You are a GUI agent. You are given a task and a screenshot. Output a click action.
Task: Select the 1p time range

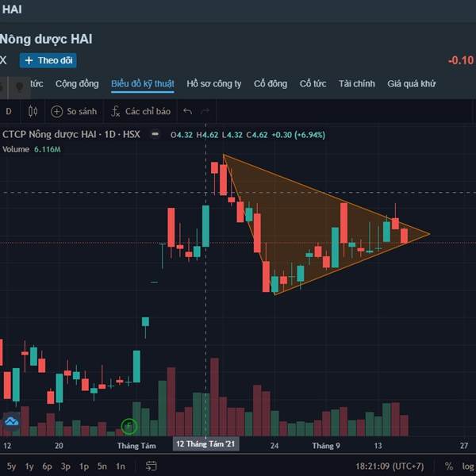click(84, 466)
